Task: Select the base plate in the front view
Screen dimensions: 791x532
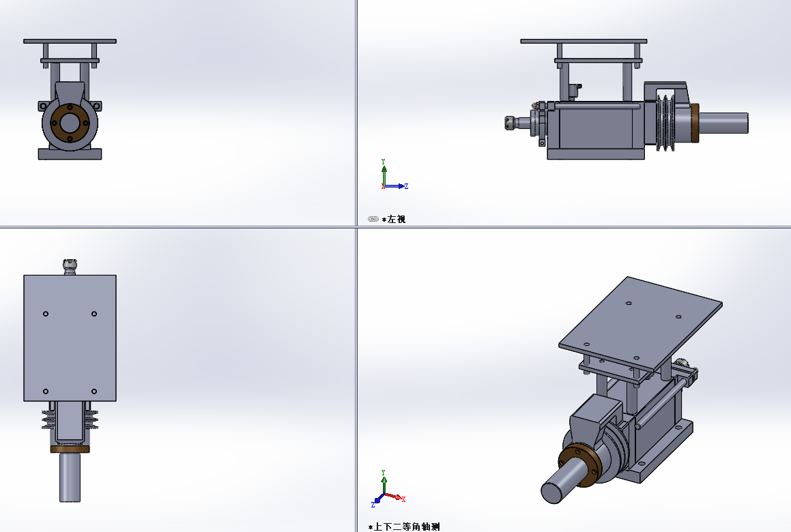Action: [70, 155]
